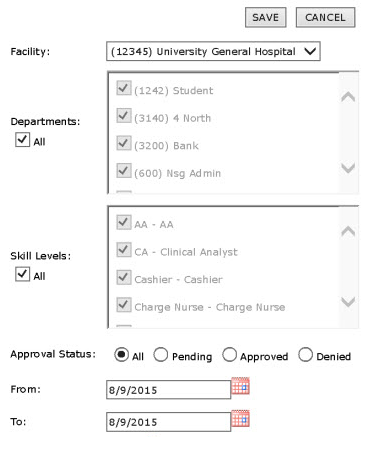Uncheck the (1242) Student department

[x=124, y=88]
